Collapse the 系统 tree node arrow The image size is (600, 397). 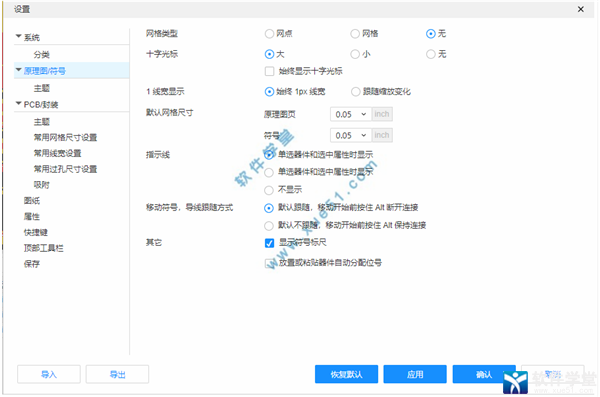pyautogui.click(x=18, y=36)
